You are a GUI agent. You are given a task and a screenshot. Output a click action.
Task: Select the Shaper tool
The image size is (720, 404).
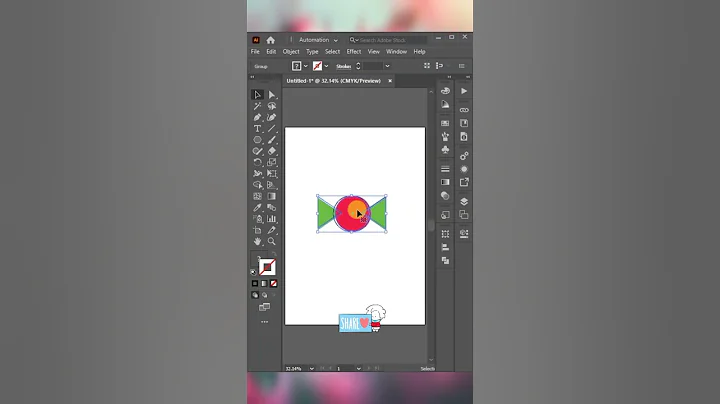258,151
